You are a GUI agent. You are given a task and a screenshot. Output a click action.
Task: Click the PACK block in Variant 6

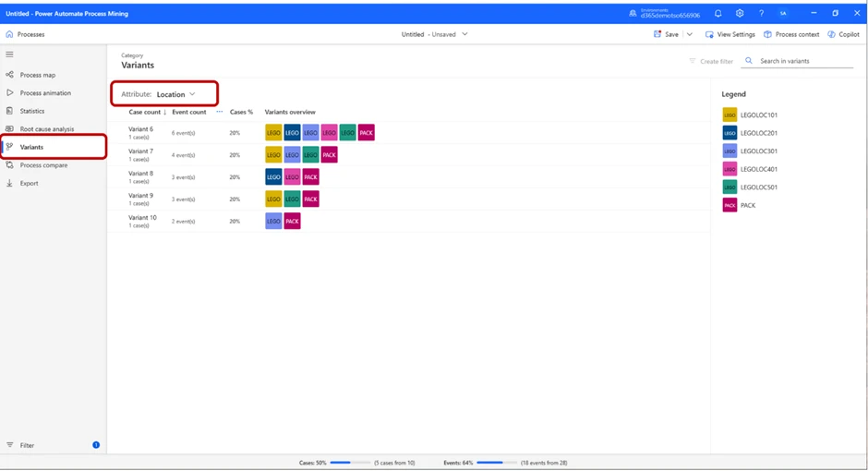(366, 133)
